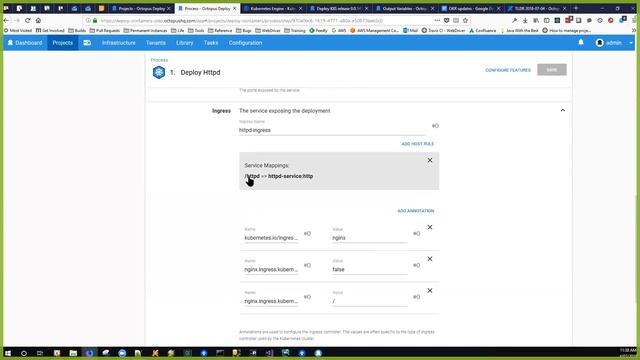Open the Confluence bookmark
Image resolution: width=640 pixels, height=360 pixels.
coord(482,31)
